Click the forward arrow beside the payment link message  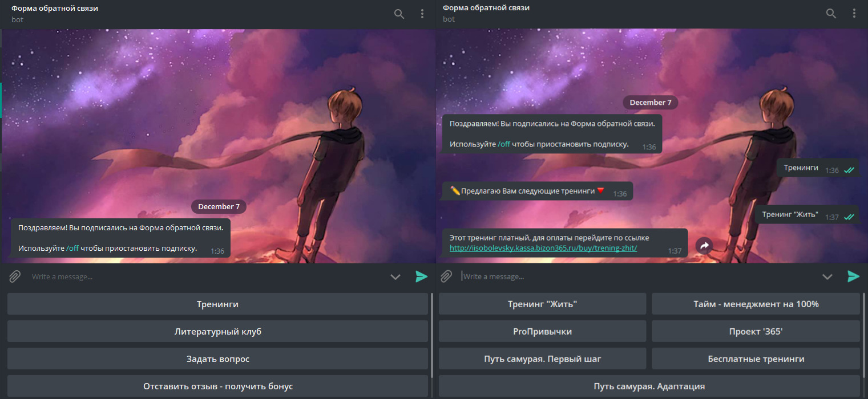704,245
